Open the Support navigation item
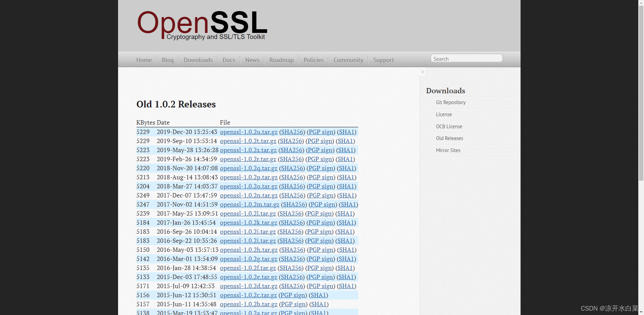644x315 pixels. [383, 60]
